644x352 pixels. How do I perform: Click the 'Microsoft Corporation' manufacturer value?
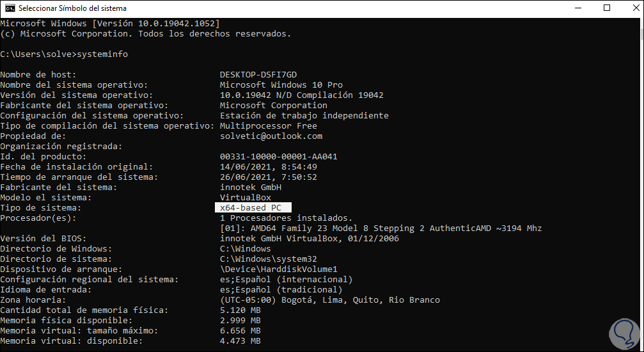tap(274, 106)
